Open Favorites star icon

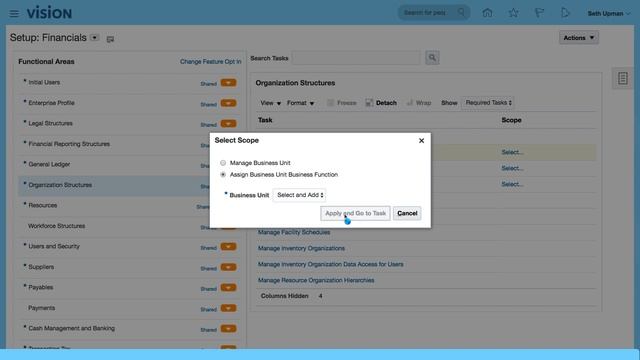(x=513, y=13)
